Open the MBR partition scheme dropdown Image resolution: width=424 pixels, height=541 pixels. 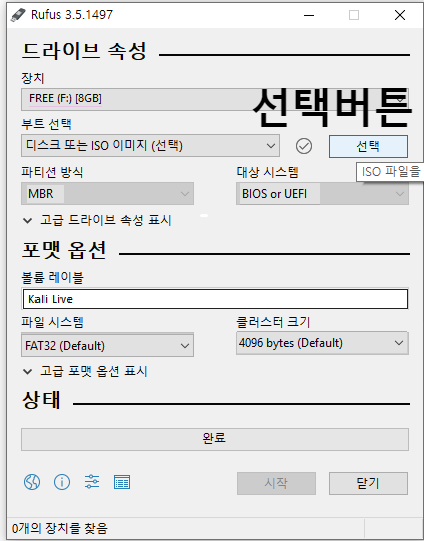point(107,194)
